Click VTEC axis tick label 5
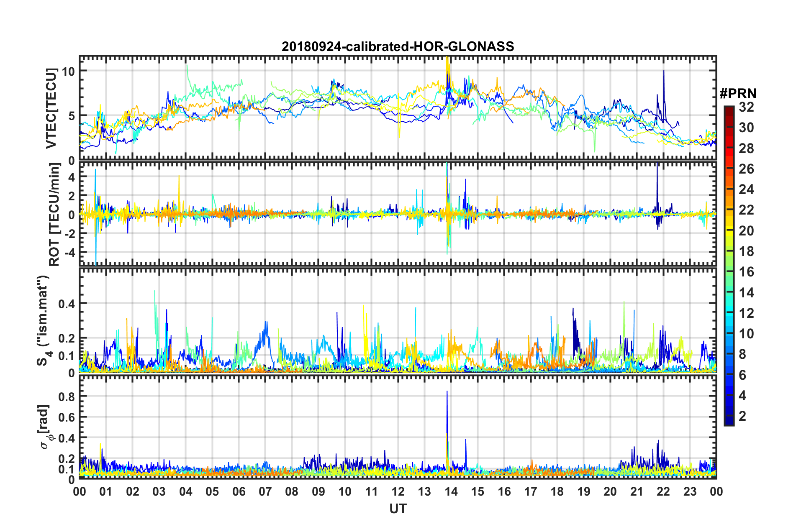The image size is (796, 532). [72, 116]
